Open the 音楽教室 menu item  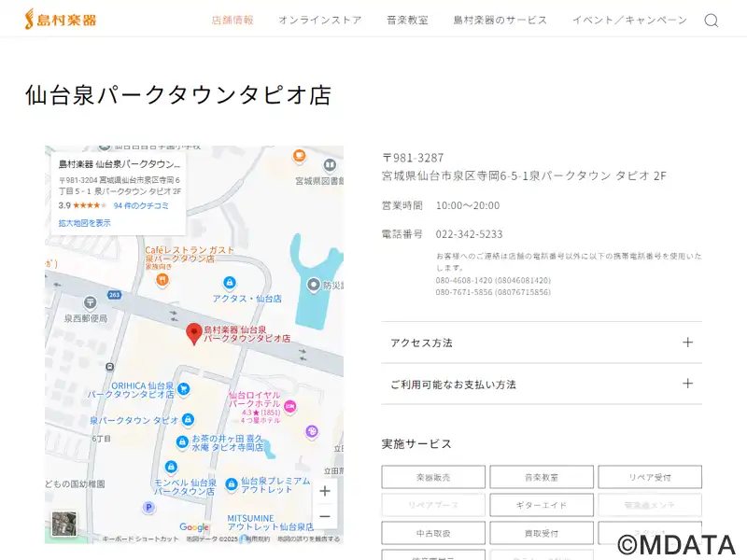[407, 20]
